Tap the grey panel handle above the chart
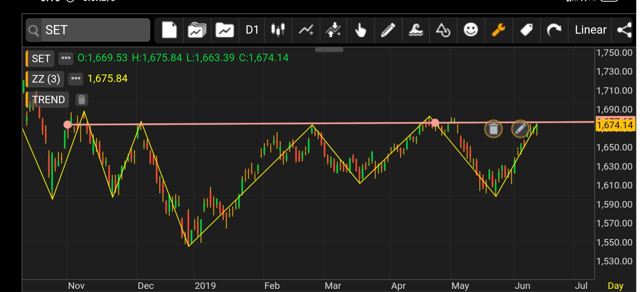644x292 pixels. [x=329, y=50]
